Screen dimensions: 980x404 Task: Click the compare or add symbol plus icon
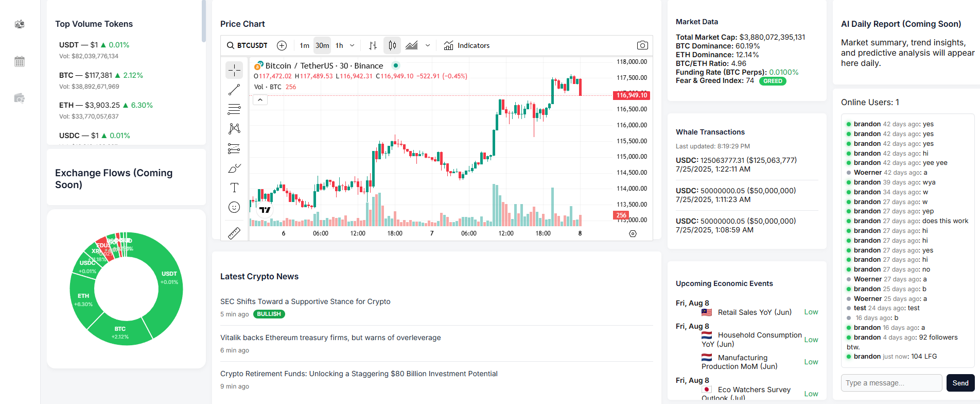[282, 45]
